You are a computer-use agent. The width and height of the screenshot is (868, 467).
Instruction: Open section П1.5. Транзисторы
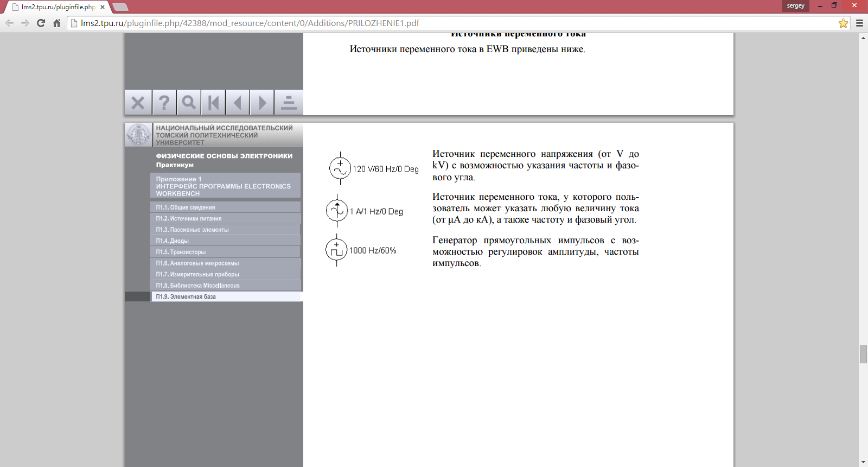pyautogui.click(x=225, y=252)
